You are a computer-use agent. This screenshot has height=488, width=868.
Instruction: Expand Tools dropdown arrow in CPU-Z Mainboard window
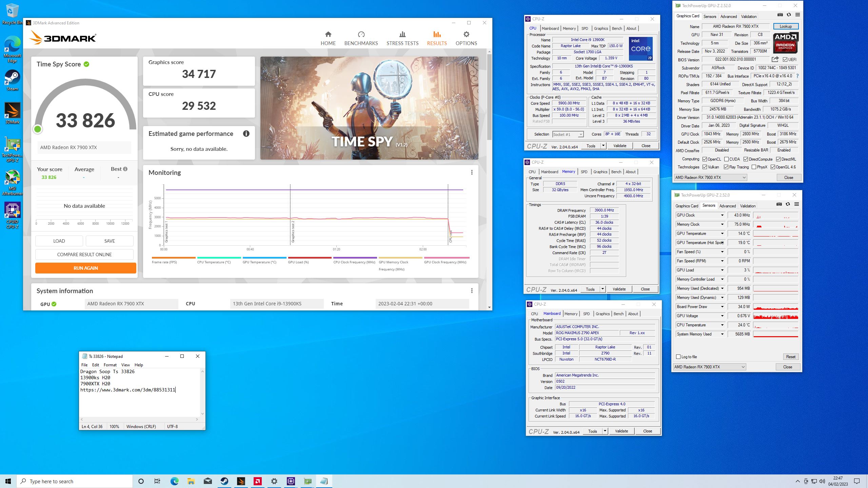point(605,431)
